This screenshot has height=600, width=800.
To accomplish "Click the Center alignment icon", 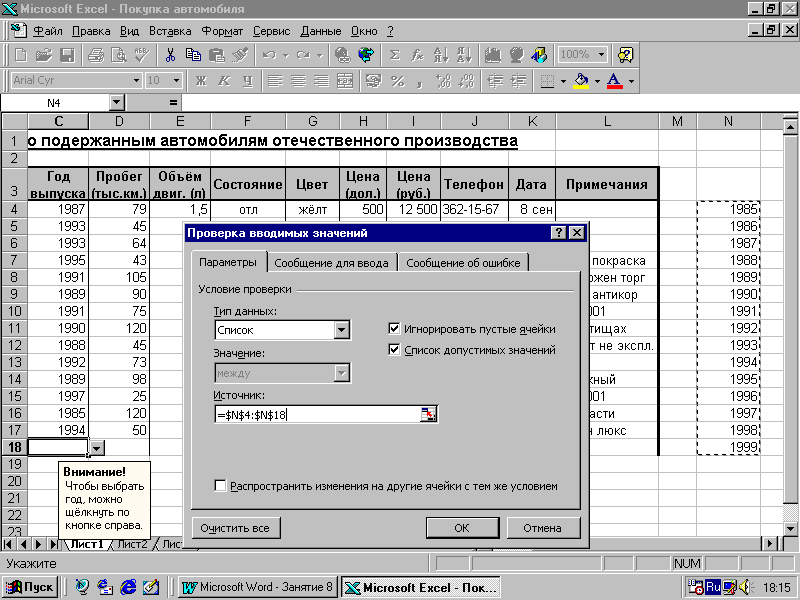I will click(298, 81).
